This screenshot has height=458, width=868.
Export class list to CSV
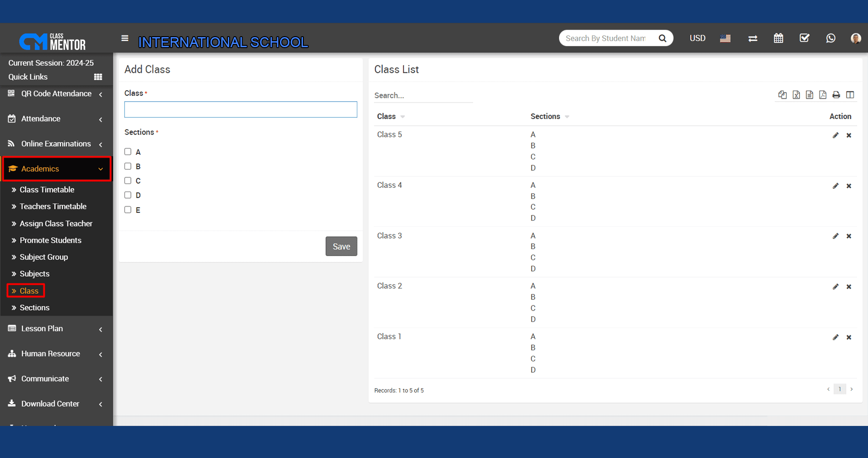[809, 95]
